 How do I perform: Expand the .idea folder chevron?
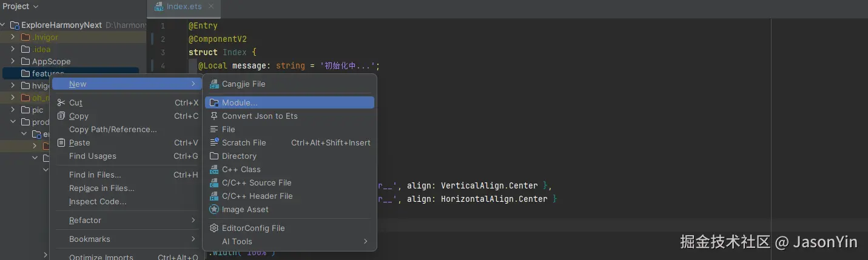click(13, 49)
